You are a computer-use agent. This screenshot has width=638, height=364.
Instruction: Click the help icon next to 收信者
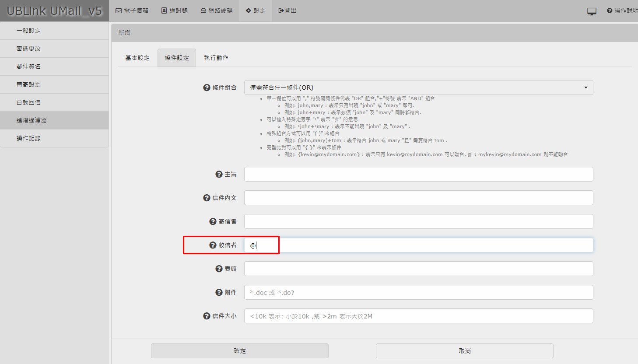click(x=213, y=245)
